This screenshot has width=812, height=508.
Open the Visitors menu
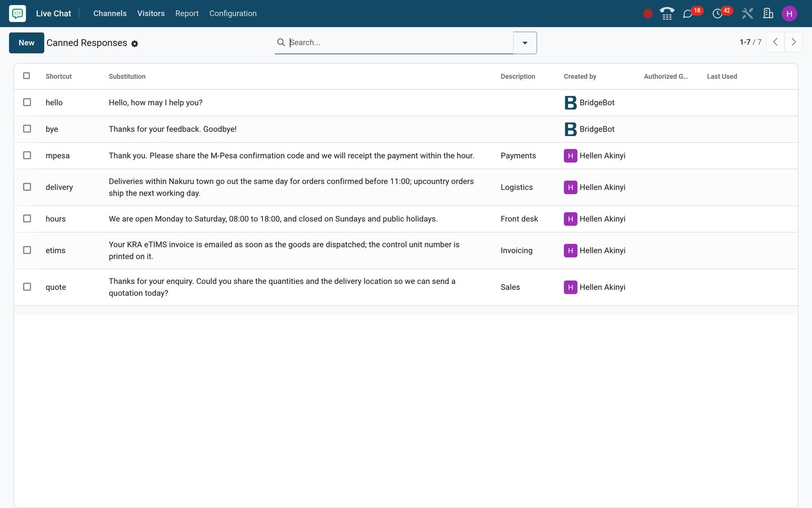[151, 13]
